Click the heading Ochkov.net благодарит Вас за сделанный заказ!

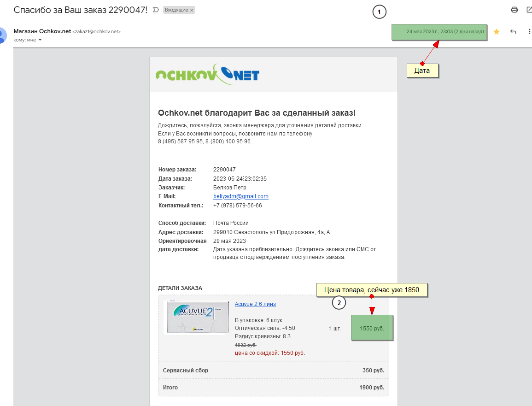[x=257, y=113]
